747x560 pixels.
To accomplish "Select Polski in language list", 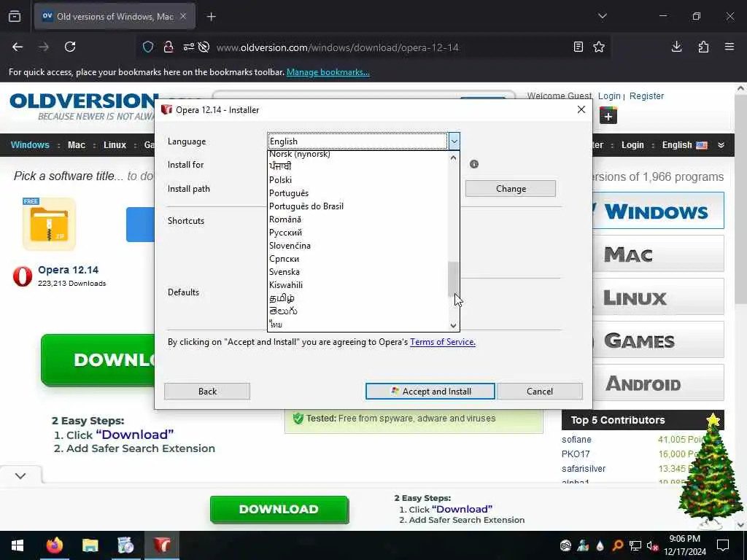I will point(357,180).
